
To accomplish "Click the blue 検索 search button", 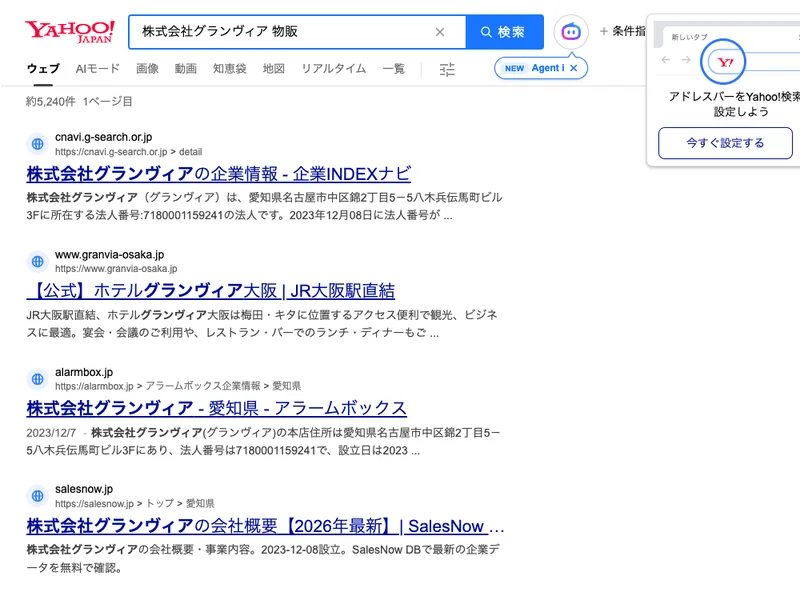I will [504, 32].
